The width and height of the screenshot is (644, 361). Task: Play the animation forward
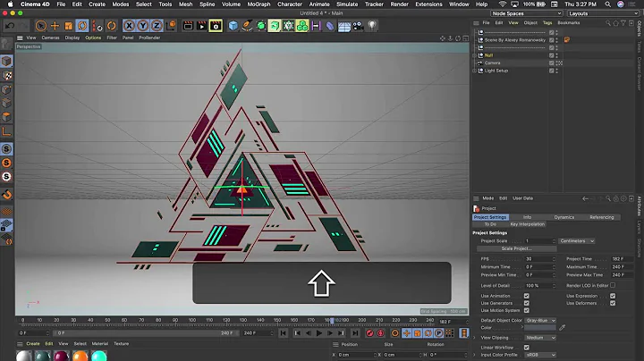[x=319, y=333]
